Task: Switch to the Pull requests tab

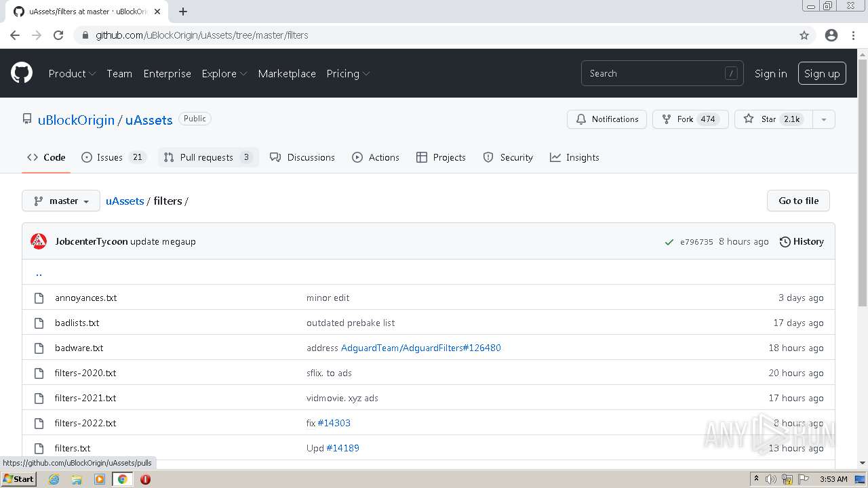Action: click(208, 157)
